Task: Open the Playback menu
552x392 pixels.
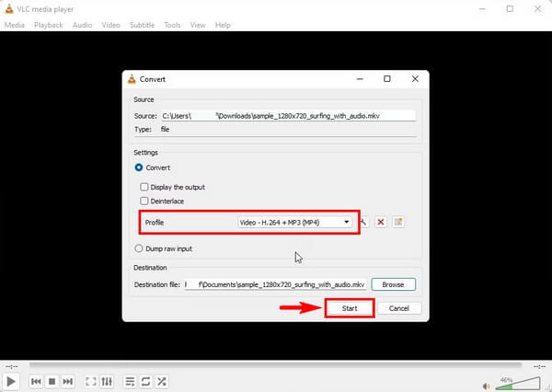Action: click(49, 26)
